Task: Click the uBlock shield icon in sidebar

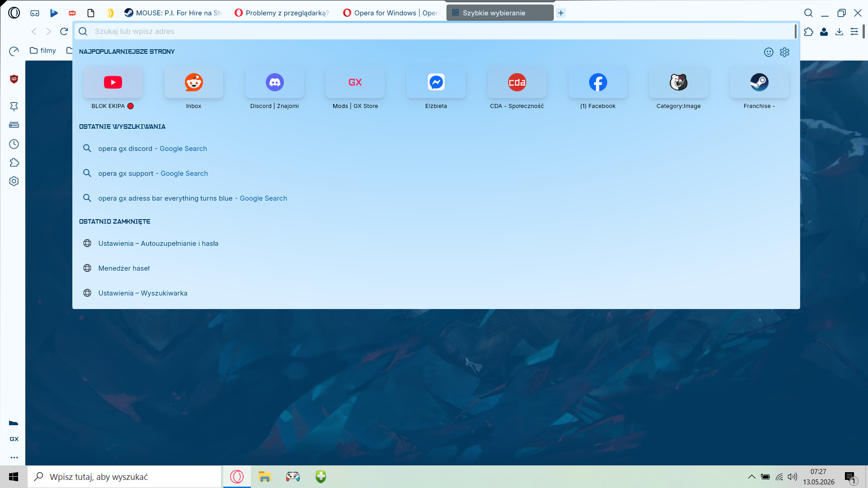Action: pyautogui.click(x=14, y=79)
